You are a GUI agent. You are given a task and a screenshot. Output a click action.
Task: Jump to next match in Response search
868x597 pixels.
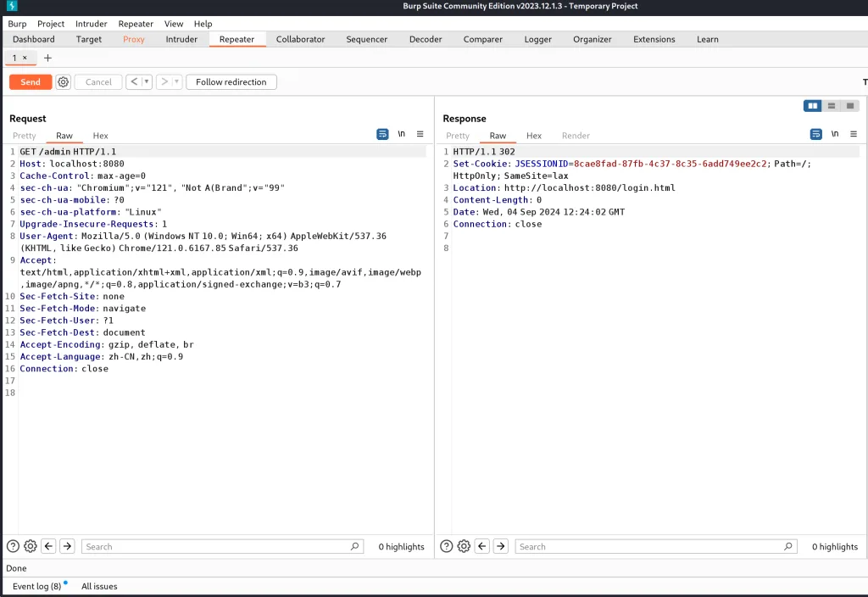point(500,547)
